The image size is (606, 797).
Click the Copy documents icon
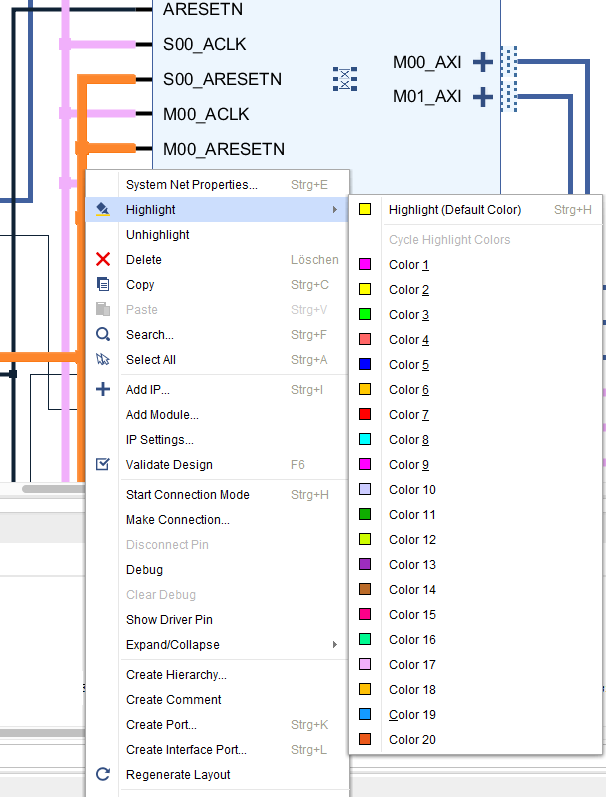click(x=103, y=284)
